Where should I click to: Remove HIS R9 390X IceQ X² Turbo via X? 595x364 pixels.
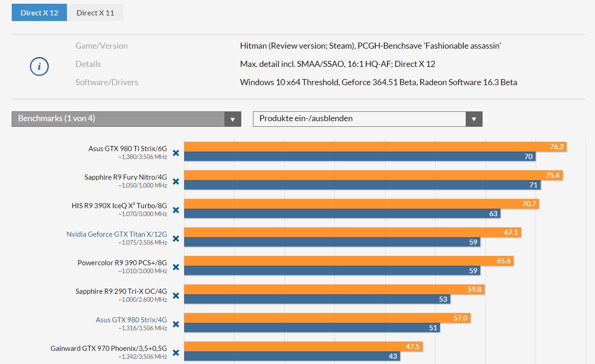176,210
